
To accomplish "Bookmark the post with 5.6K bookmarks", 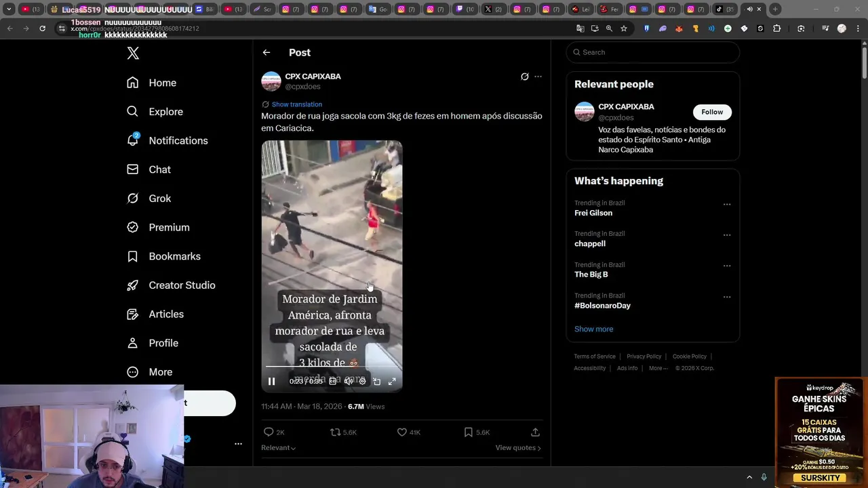I will click(477, 432).
